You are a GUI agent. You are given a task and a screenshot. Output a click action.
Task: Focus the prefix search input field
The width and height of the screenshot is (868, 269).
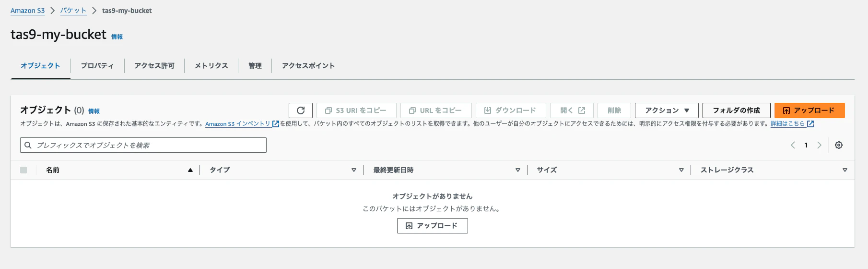click(143, 145)
